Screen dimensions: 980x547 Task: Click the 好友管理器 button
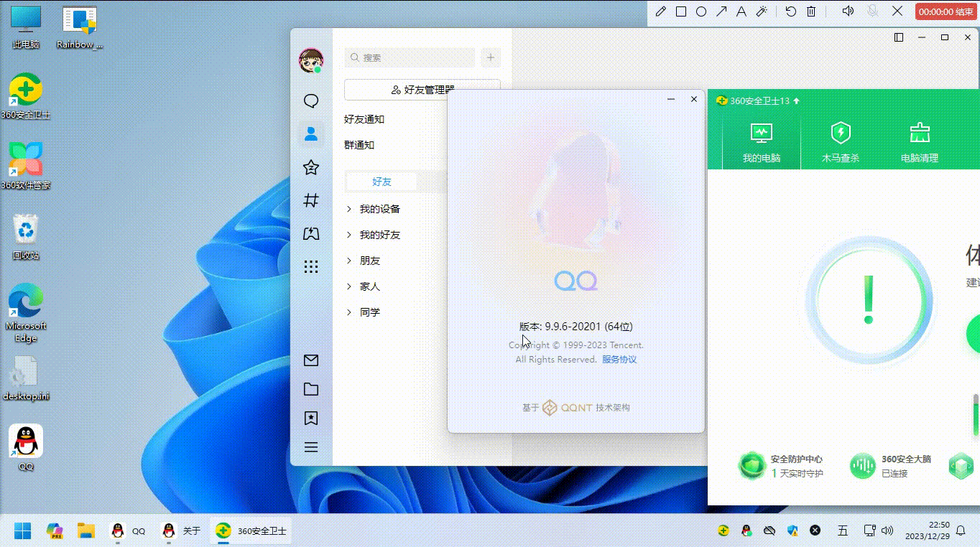point(422,90)
